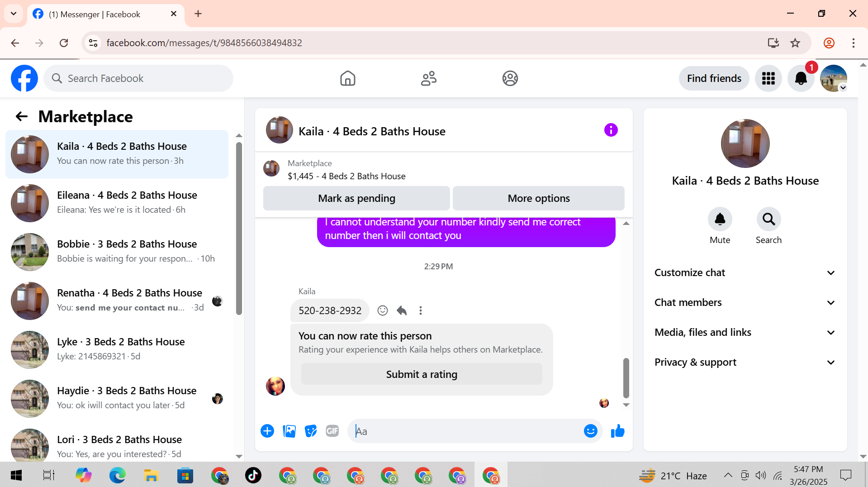Reply to the 520-238-2932 message
This screenshot has height=487, width=868.
[402, 310]
